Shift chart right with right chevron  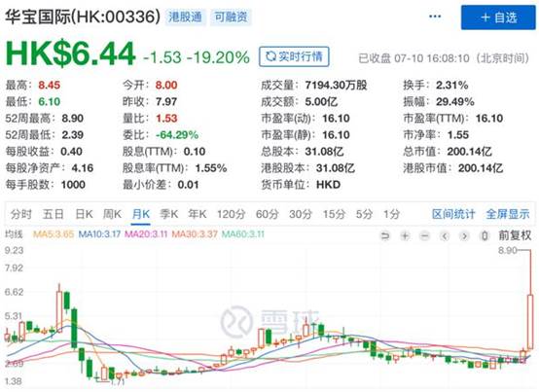[464, 236]
